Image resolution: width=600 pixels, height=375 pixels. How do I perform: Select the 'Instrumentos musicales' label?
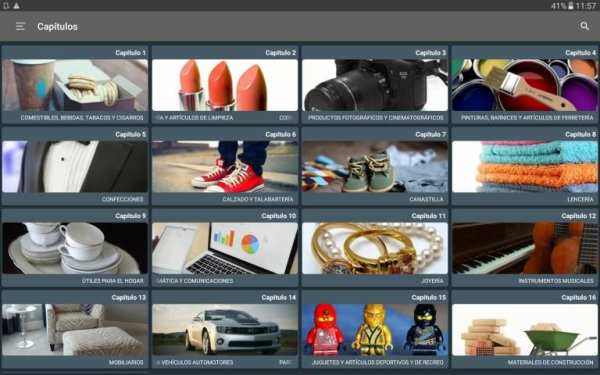click(556, 280)
